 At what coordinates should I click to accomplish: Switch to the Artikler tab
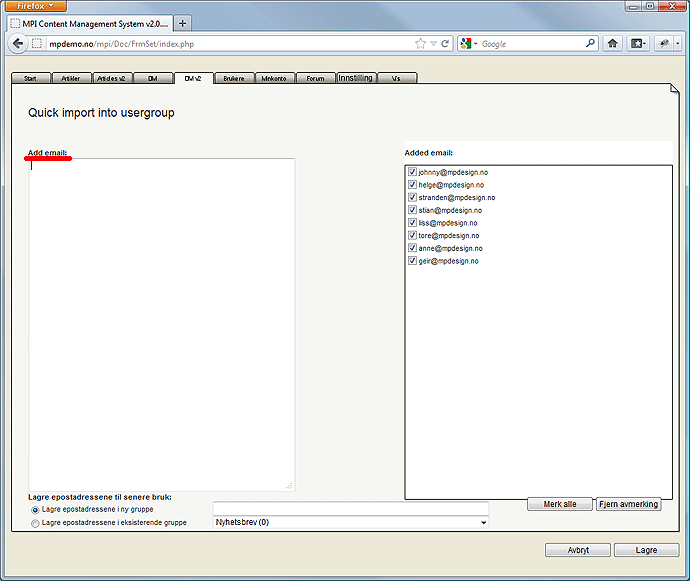click(x=71, y=78)
